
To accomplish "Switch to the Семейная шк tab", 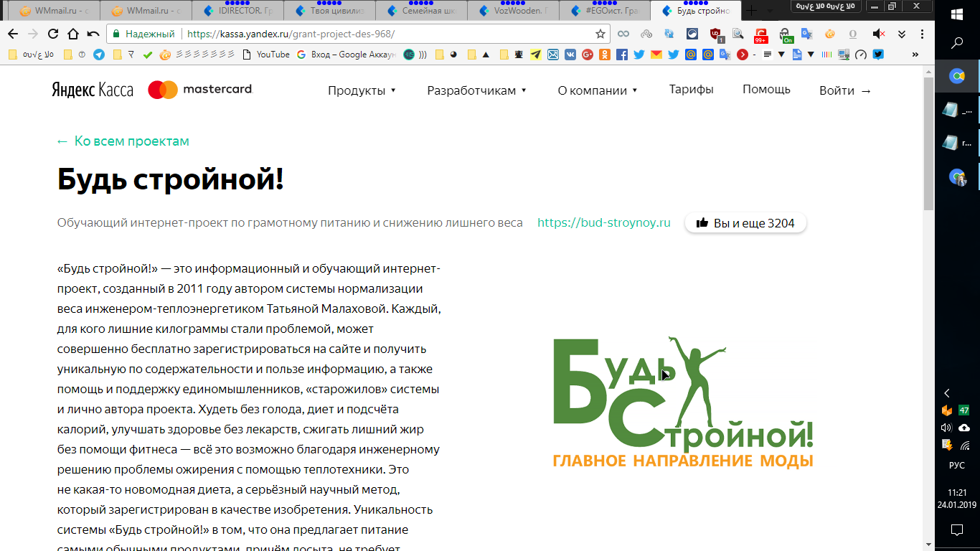I will tap(421, 11).
